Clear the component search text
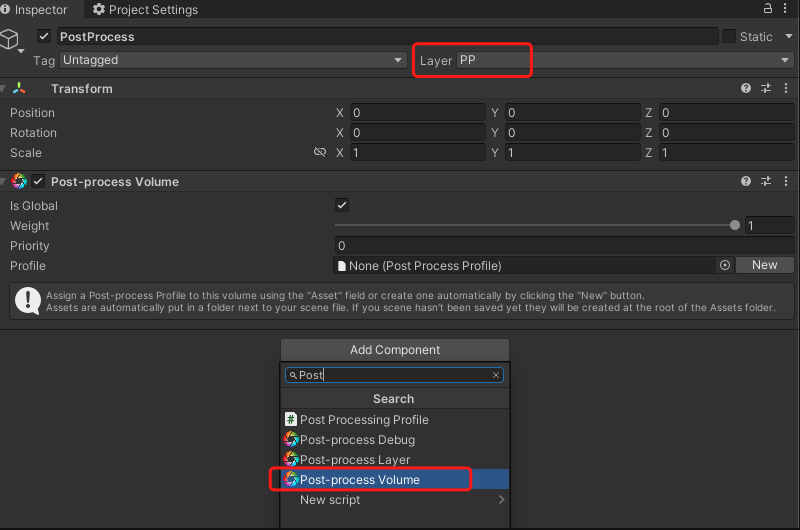 (x=496, y=375)
